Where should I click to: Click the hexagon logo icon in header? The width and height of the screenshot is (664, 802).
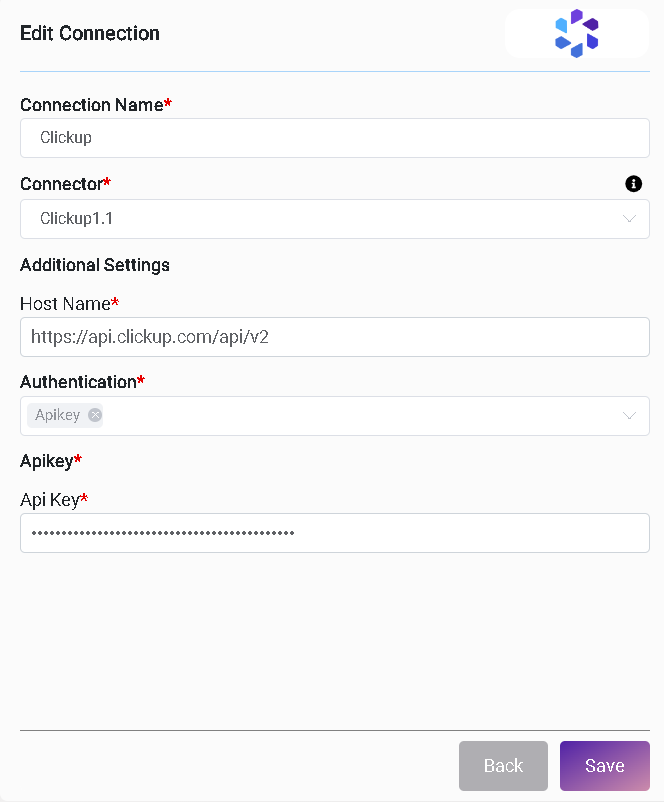[577, 33]
